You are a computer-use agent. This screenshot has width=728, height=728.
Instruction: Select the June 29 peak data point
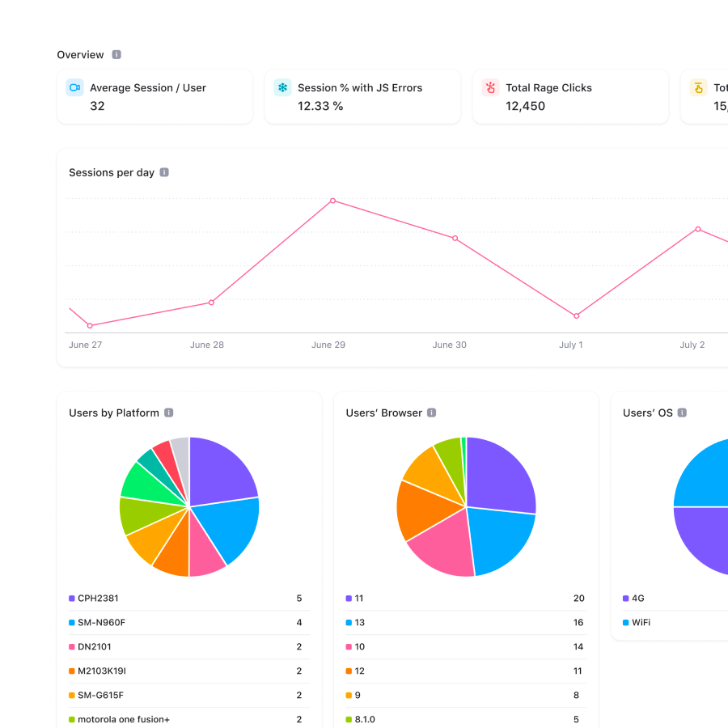pos(333,201)
